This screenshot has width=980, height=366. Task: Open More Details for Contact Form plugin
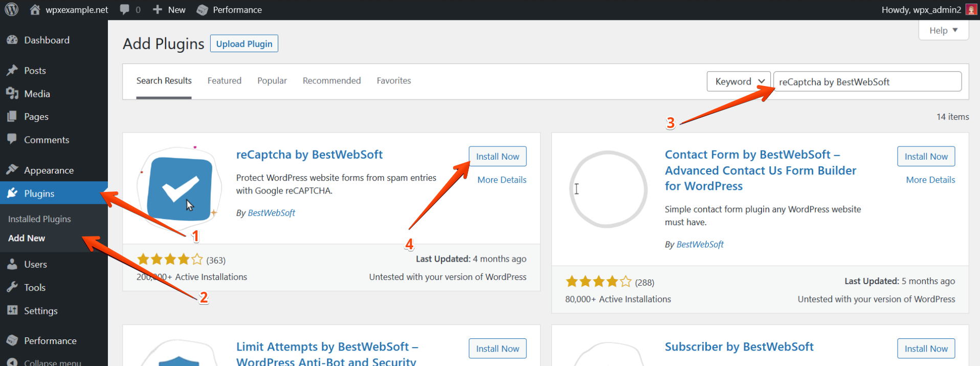[x=930, y=180]
